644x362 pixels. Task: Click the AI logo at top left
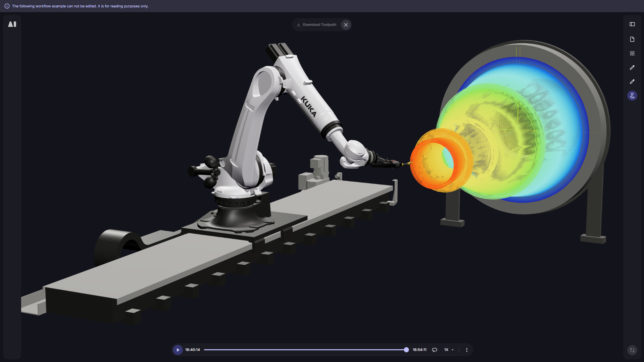[12, 24]
